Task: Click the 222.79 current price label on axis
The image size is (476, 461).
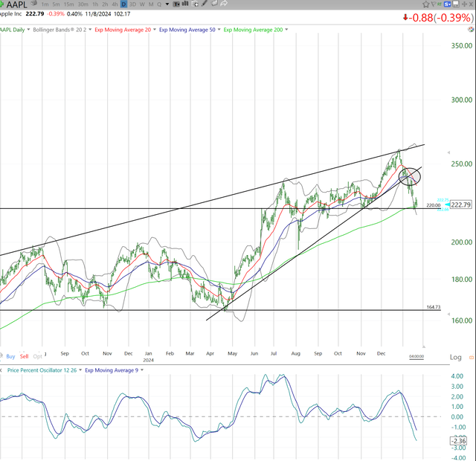Action: pyautogui.click(x=461, y=205)
